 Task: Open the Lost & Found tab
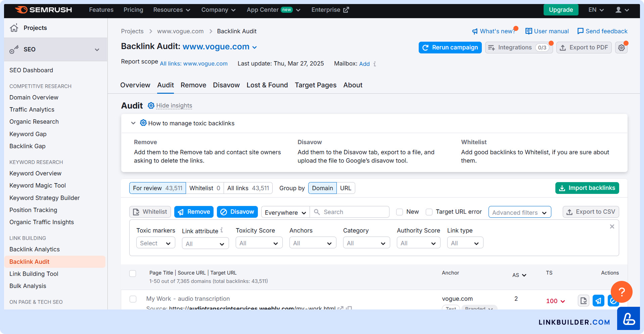[x=267, y=85]
